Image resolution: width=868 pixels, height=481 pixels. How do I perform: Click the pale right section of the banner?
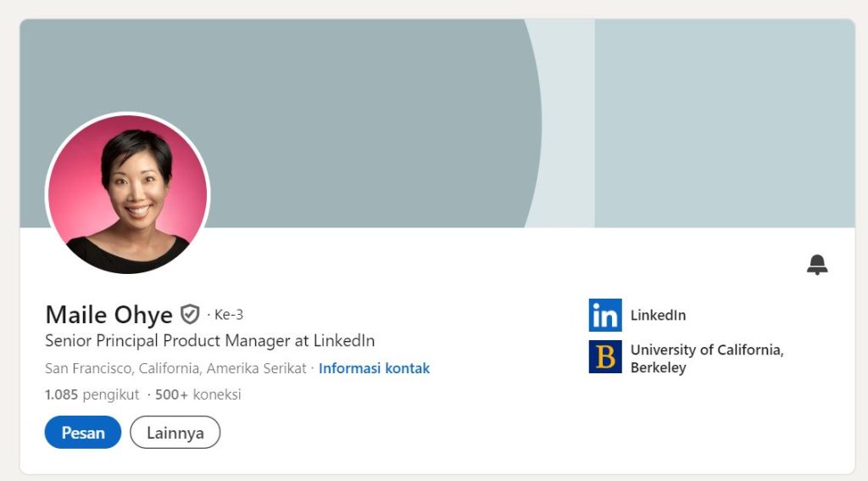click(725, 123)
